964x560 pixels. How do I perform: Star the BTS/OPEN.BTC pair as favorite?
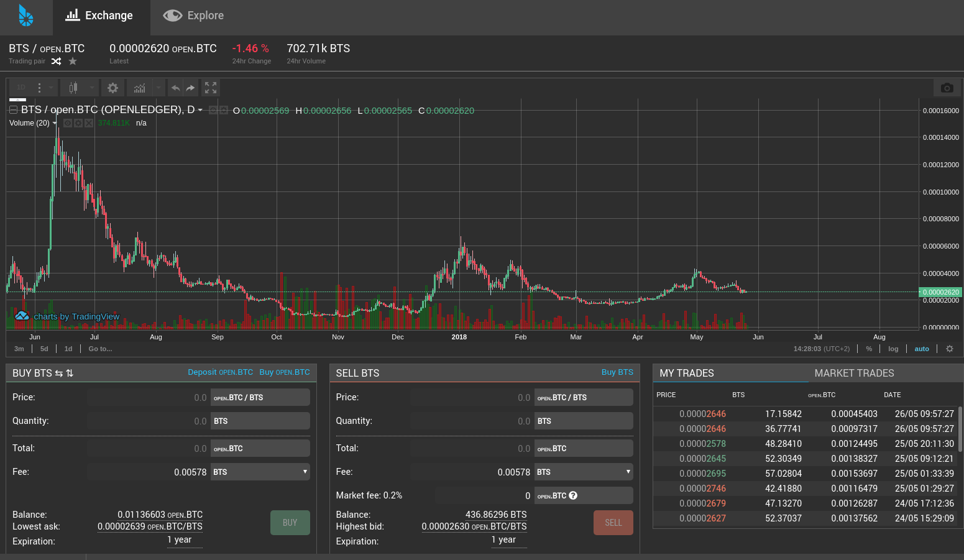(x=73, y=61)
